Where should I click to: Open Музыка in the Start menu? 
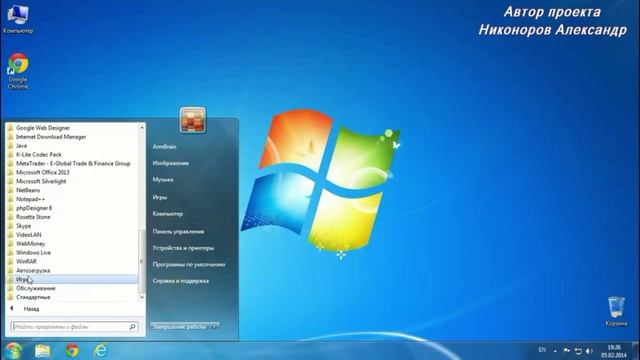[163, 180]
